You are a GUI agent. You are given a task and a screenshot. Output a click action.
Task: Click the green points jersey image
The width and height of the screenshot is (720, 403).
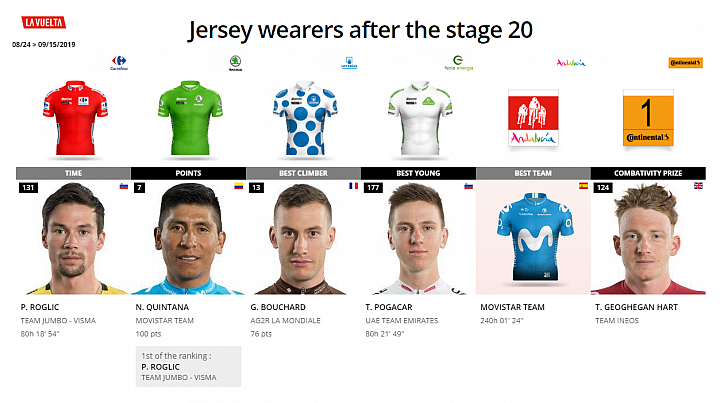[190, 118]
